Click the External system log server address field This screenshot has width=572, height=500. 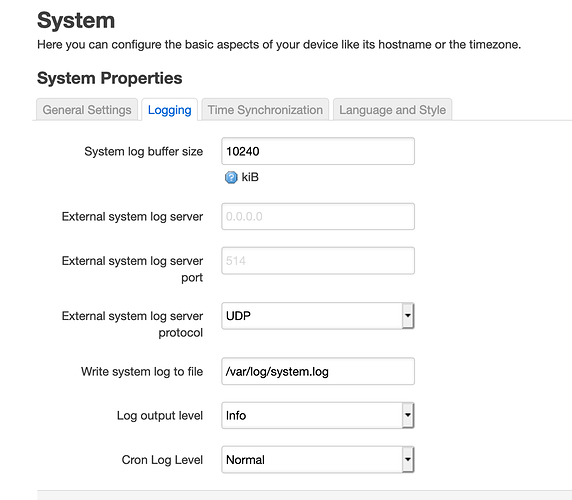coord(318,216)
